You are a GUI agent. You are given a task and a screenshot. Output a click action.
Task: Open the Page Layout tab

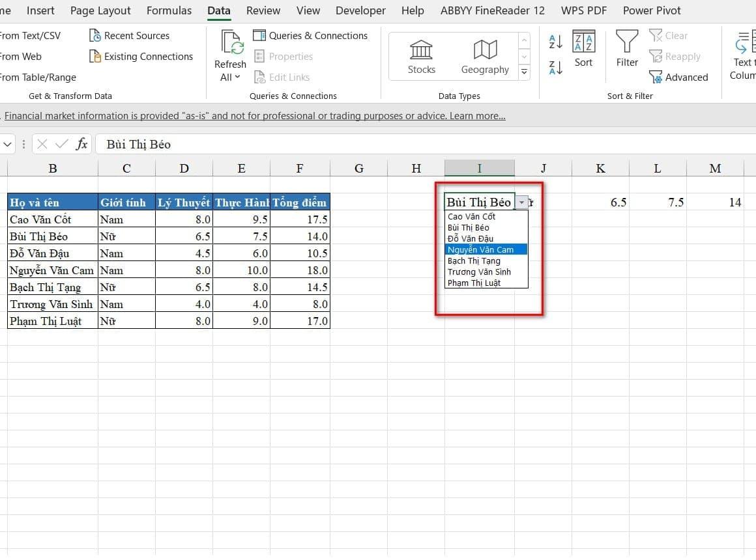pyautogui.click(x=100, y=10)
